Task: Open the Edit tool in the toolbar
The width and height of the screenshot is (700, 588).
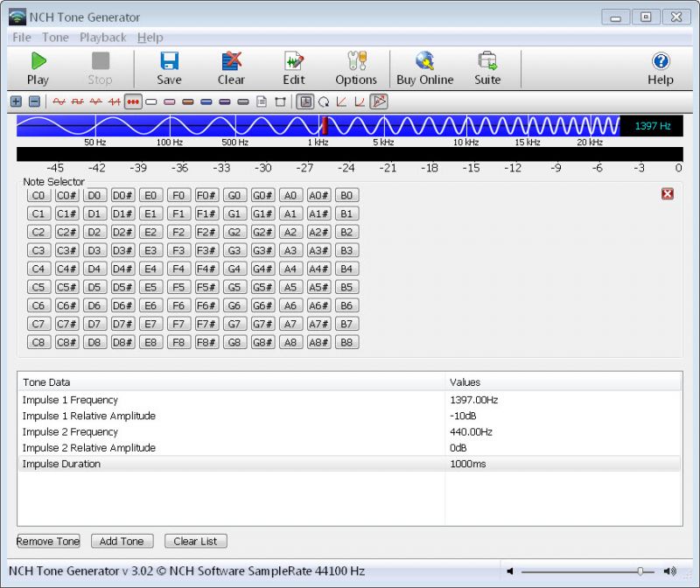Action: point(294,68)
